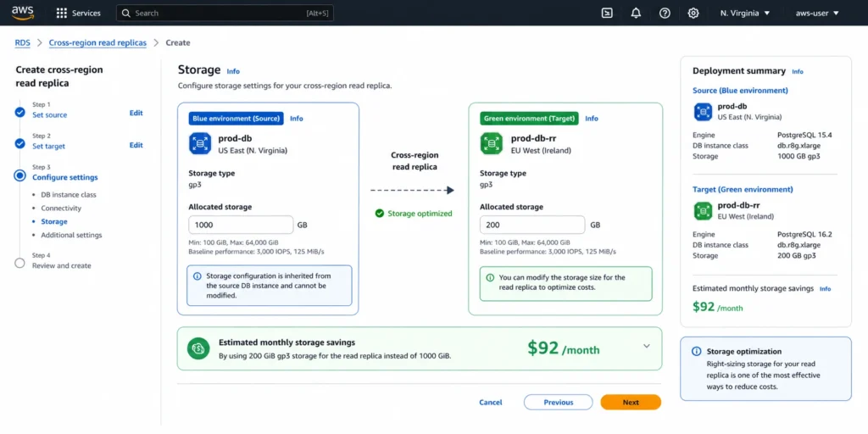
Task: Click the Storage optimization info icon
Action: point(697,352)
